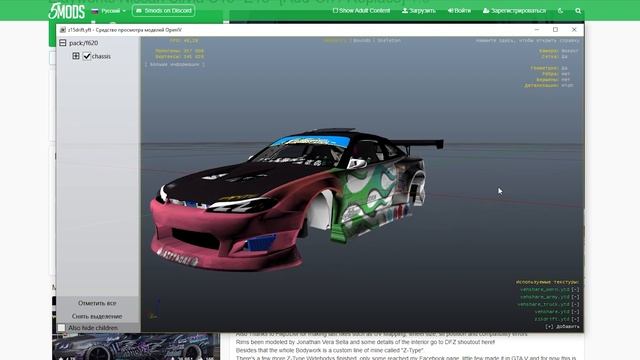Screen dimensions: 640x360
Task: Change the Камера setting value
Action: pyautogui.click(x=570, y=51)
